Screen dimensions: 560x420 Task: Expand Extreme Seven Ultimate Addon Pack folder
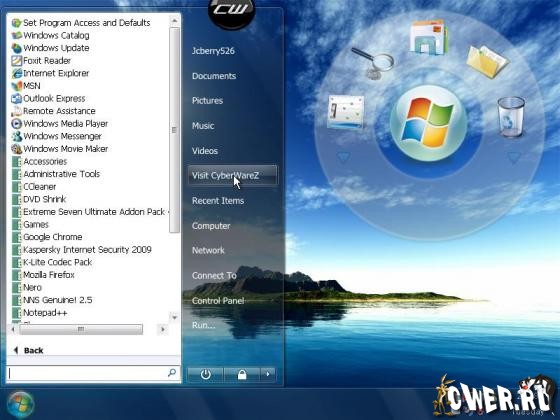(x=90, y=212)
